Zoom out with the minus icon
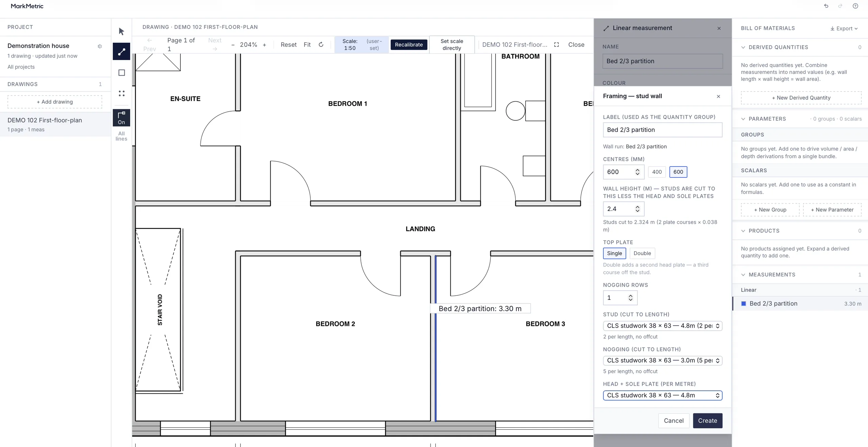This screenshot has height=447, width=868. [233, 45]
